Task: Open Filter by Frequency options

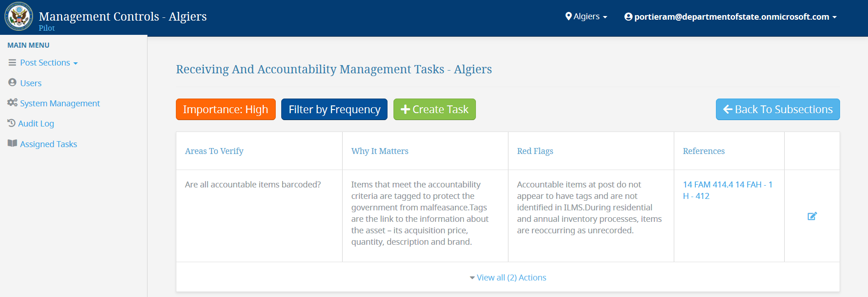Action: 334,110
